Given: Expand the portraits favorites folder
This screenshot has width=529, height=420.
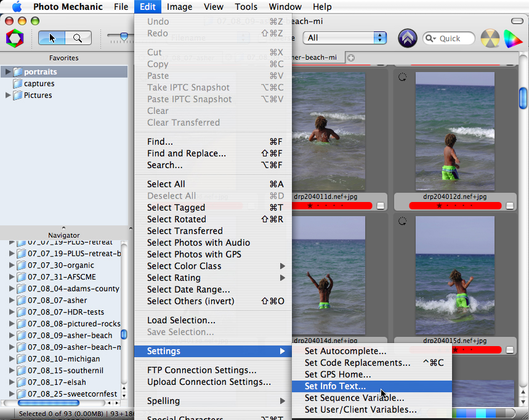Looking at the screenshot, I should coord(7,72).
